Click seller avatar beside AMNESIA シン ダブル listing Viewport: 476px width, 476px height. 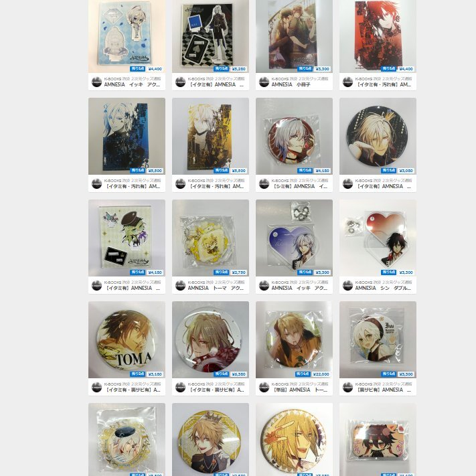[348, 285]
